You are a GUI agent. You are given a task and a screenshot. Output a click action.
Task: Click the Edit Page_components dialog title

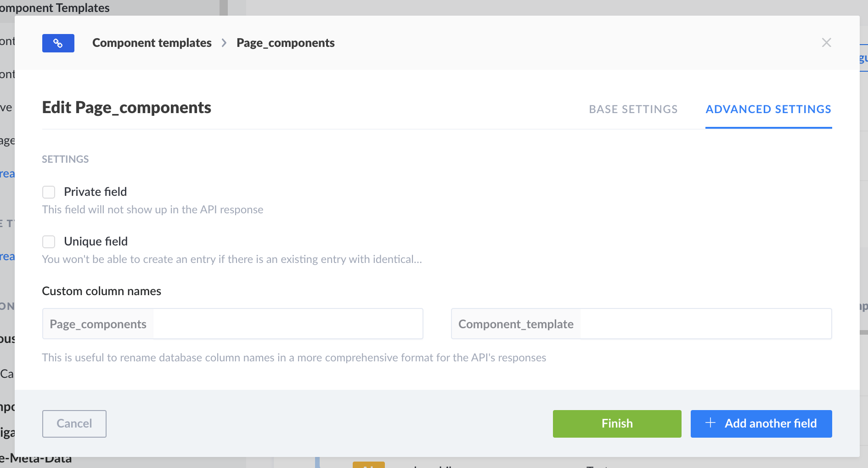(127, 108)
